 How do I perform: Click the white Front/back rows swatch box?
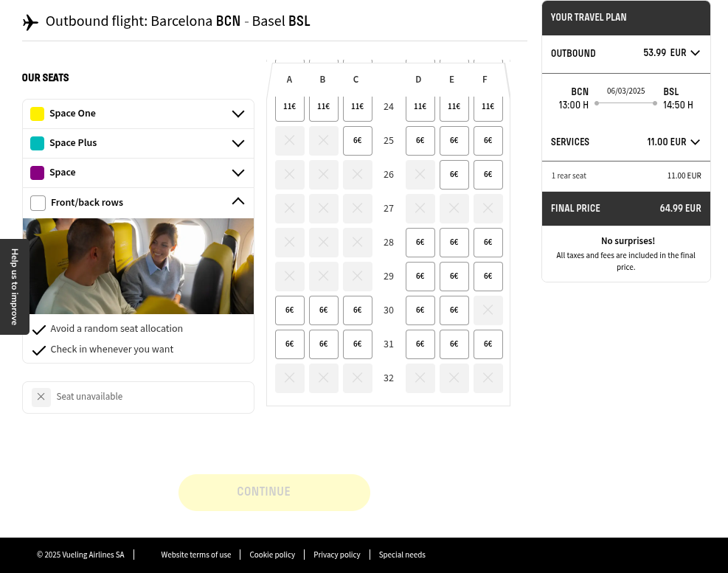(x=38, y=203)
